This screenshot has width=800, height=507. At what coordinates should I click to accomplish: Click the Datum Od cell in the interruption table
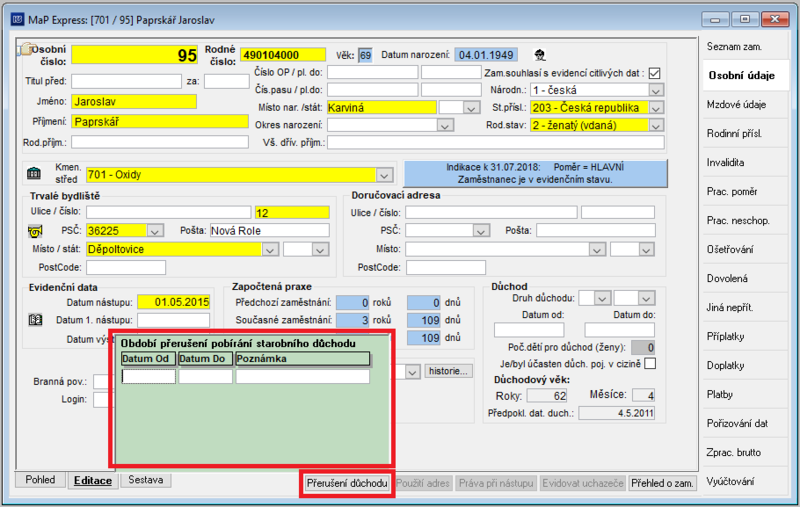click(x=148, y=376)
